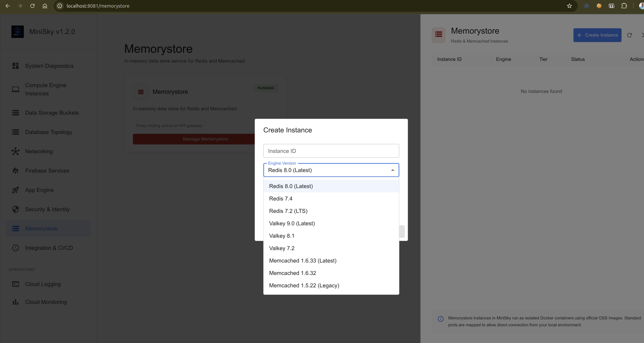The width and height of the screenshot is (644, 343).
Task: Choose Valkey 7.2 engine version
Action: pyautogui.click(x=331, y=248)
